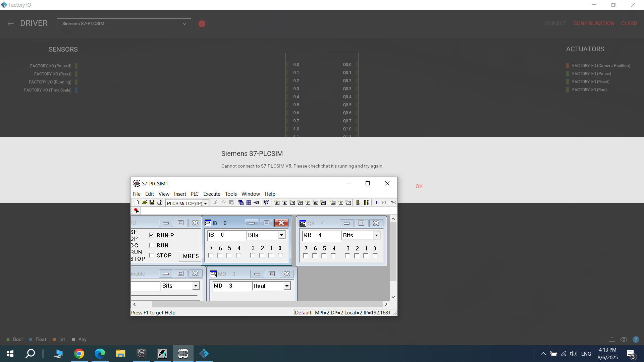Insert a Timer (T) view from the toolbar
The height and width of the screenshot is (362, 644).
[x=300, y=202]
